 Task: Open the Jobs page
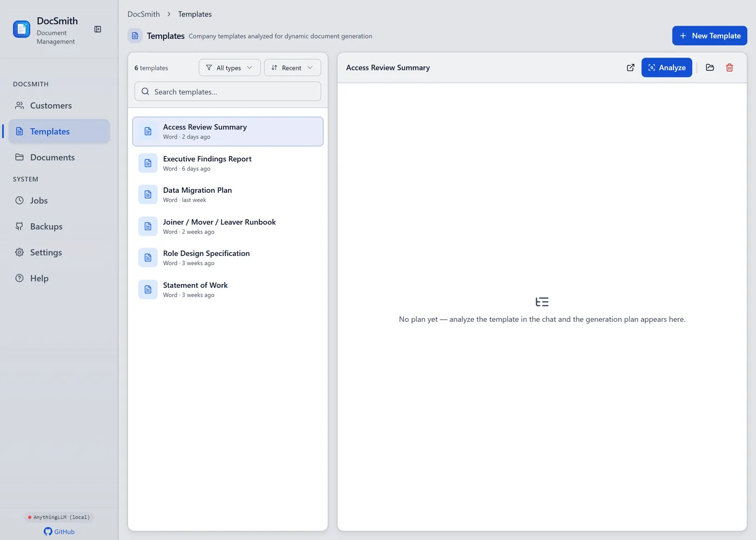click(59, 201)
